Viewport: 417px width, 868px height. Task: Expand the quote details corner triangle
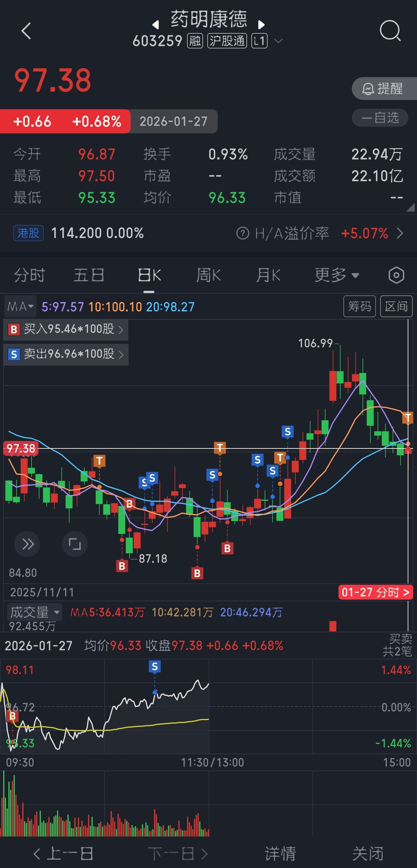click(410, 208)
